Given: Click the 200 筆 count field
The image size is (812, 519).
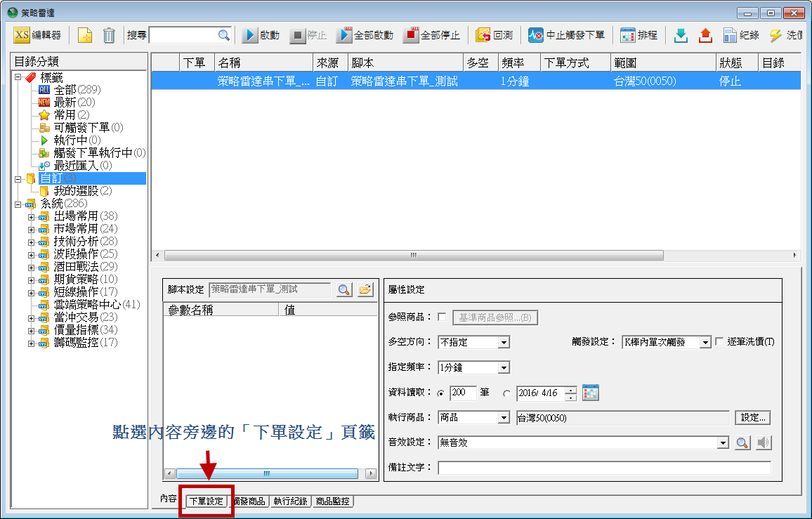Looking at the screenshot, I should [x=462, y=393].
